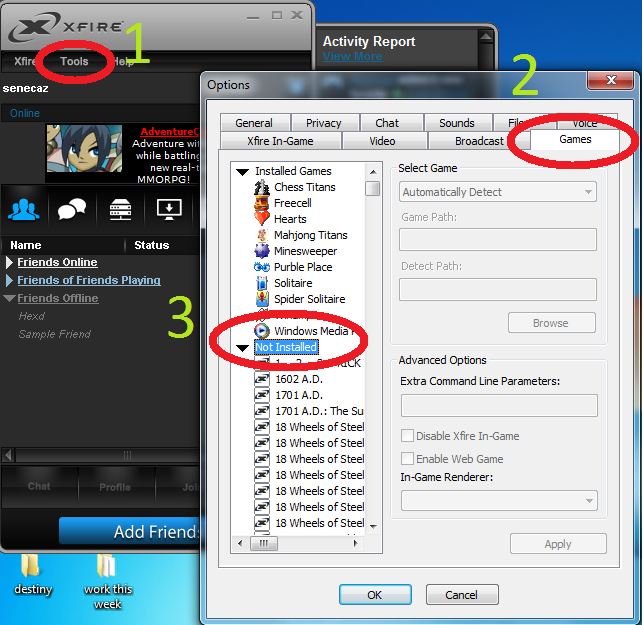643x625 pixels.
Task: Open the Friends tab icon in Xfire
Action: (23, 209)
